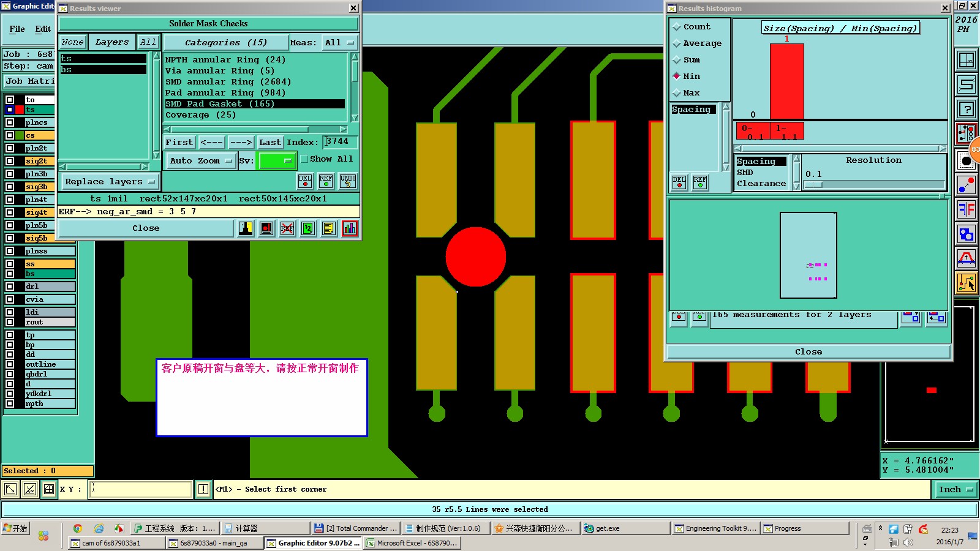Click the red measurement marker icon

pyautogui.click(x=266, y=228)
